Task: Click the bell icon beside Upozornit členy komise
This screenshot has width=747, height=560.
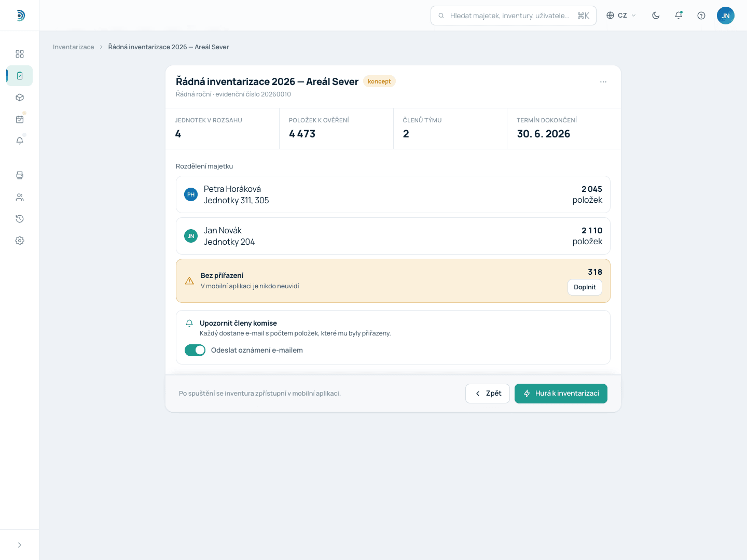Action: coord(189,323)
